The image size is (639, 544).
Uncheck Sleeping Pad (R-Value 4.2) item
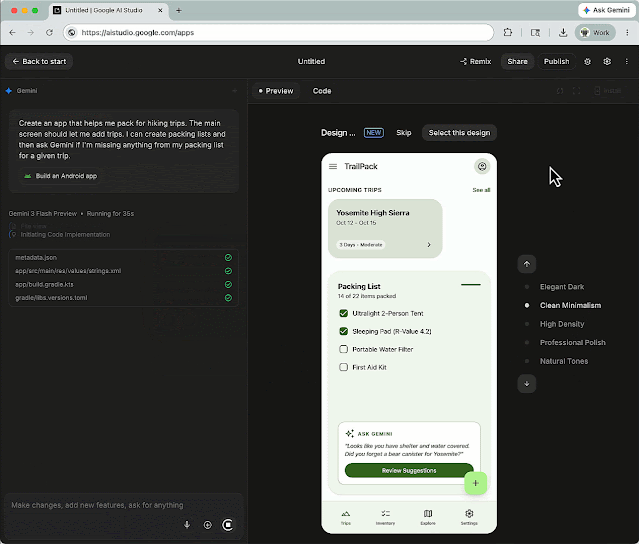(x=344, y=331)
